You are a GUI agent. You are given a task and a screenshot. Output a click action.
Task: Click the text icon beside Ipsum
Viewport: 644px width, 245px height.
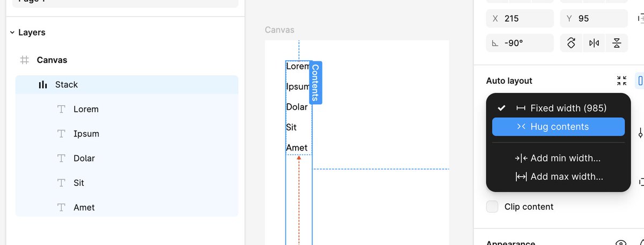62,134
